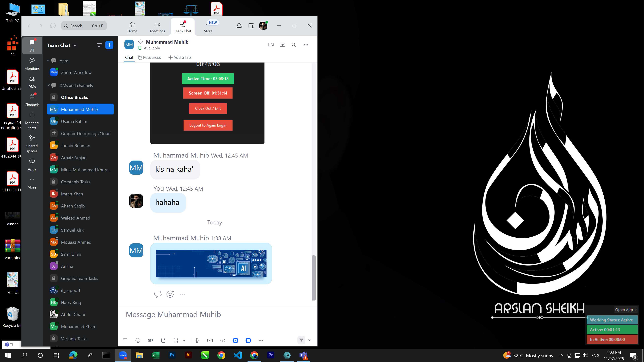644x362 pixels.
Task: Open the Resources tab
Action: (149, 57)
